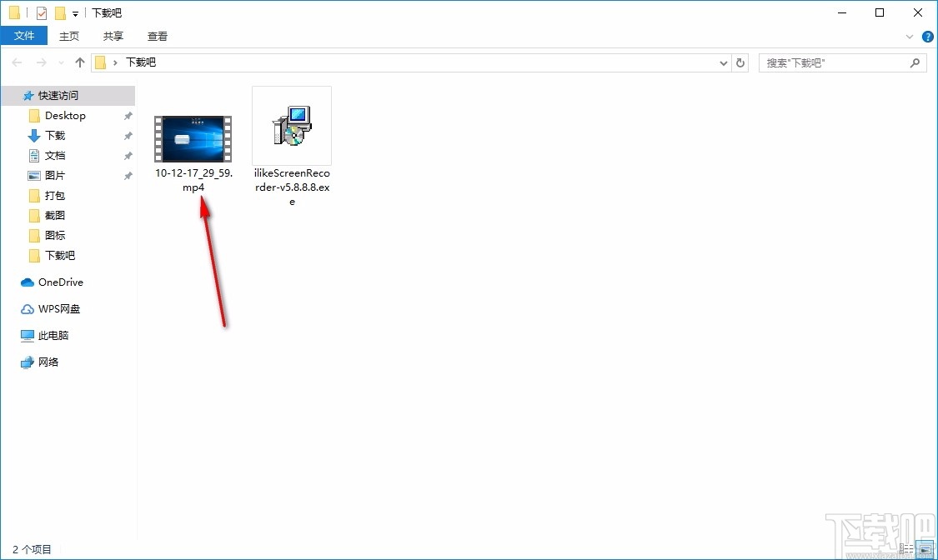Click 下载吧 in the address bar breadcrumb
The height and width of the screenshot is (560, 938).
point(140,62)
